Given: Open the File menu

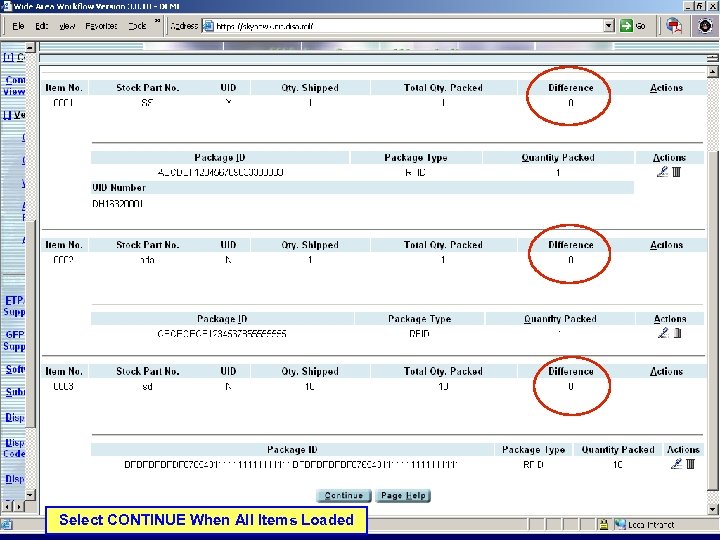Looking at the screenshot, I should point(18,26).
